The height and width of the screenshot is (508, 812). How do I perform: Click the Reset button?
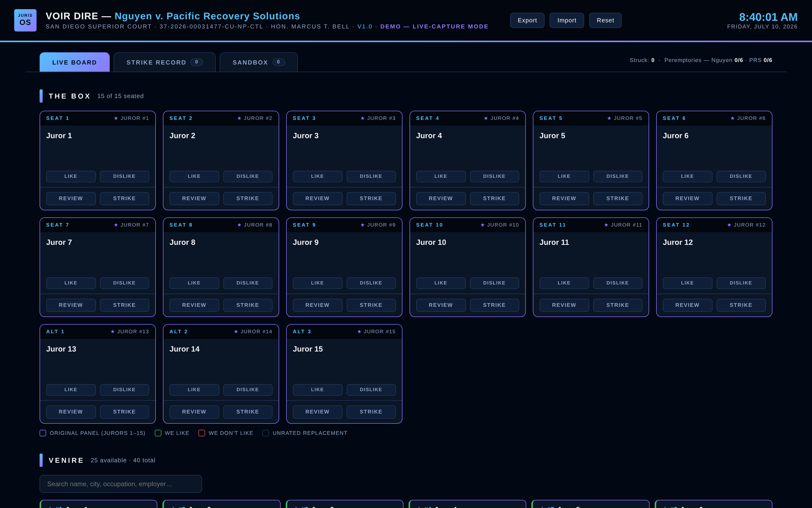[x=605, y=20]
